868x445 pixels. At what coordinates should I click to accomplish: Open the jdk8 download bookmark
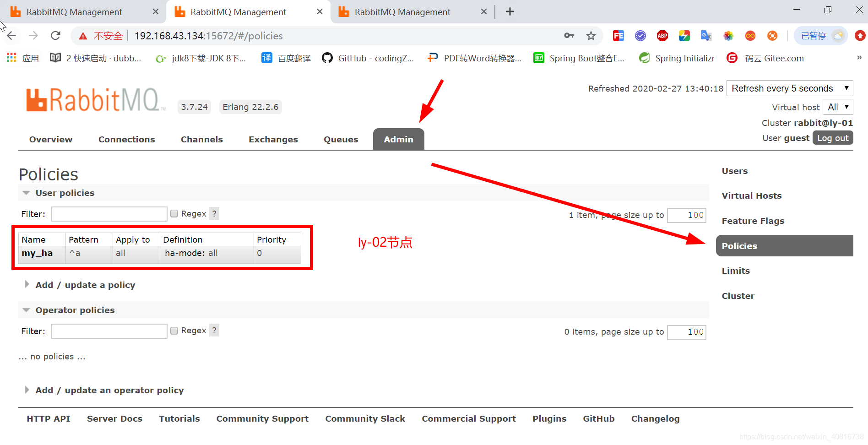(201, 58)
